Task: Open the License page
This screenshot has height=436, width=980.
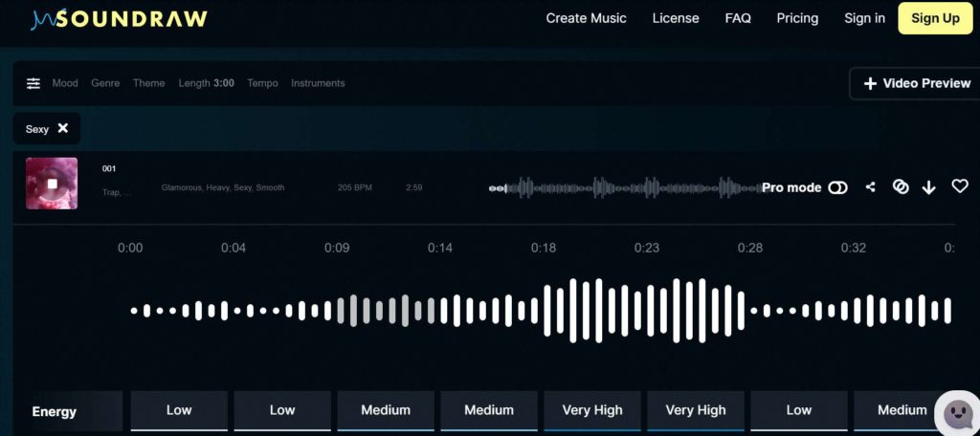Action: tap(676, 19)
